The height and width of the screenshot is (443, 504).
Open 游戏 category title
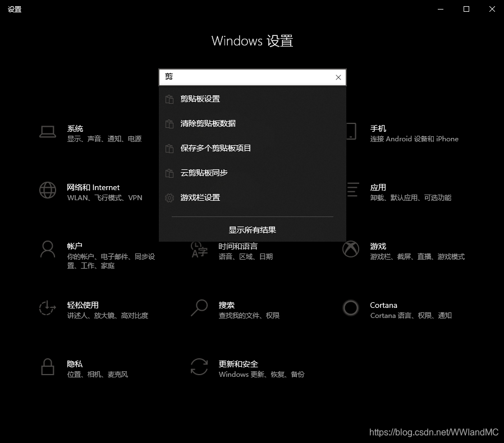coord(378,246)
